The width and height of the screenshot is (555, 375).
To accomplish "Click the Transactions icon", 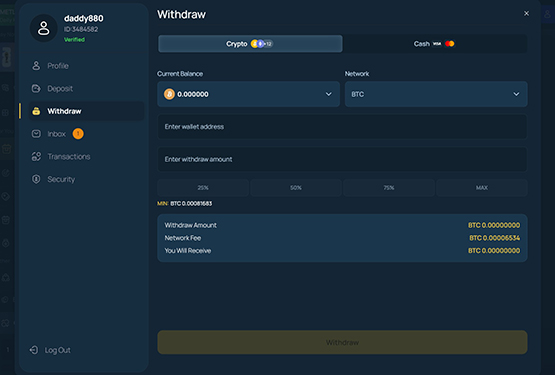I will [36, 156].
